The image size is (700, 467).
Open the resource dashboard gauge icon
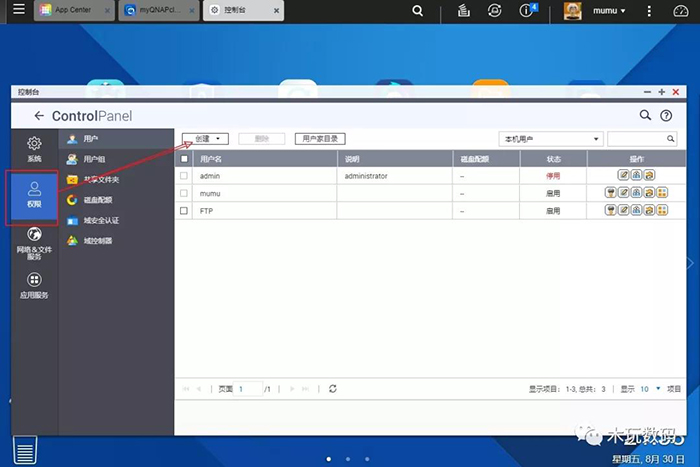(x=680, y=11)
